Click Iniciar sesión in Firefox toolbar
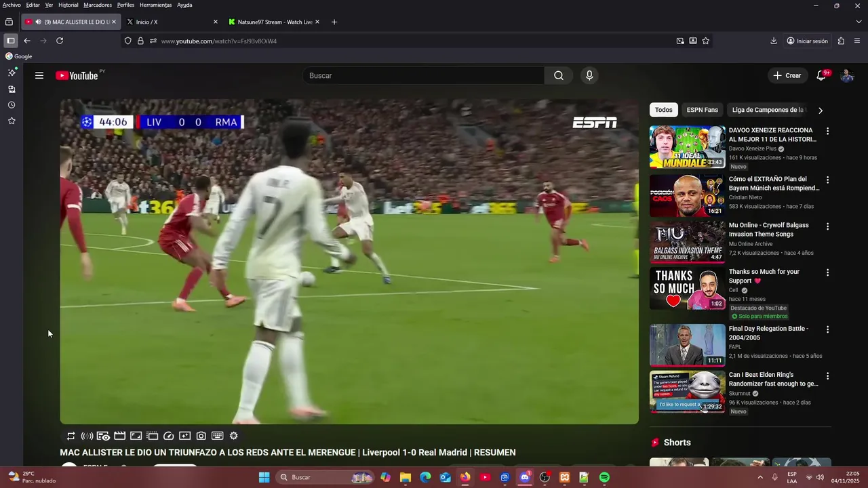The image size is (868, 488). click(807, 41)
